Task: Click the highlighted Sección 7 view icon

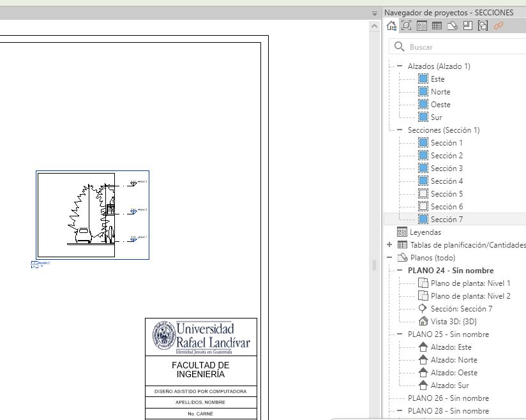Action: pos(423,219)
